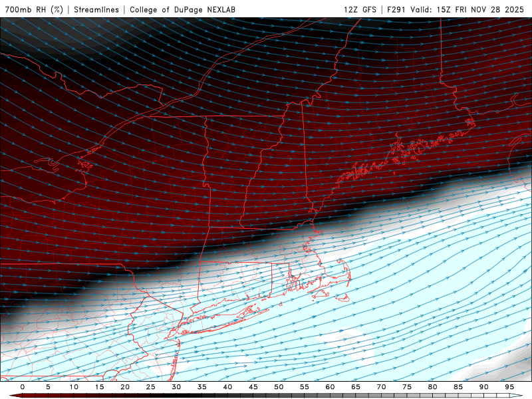The height and width of the screenshot is (399, 532).
Task: Click the '85' value on the color scale
Action: point(458,387)
